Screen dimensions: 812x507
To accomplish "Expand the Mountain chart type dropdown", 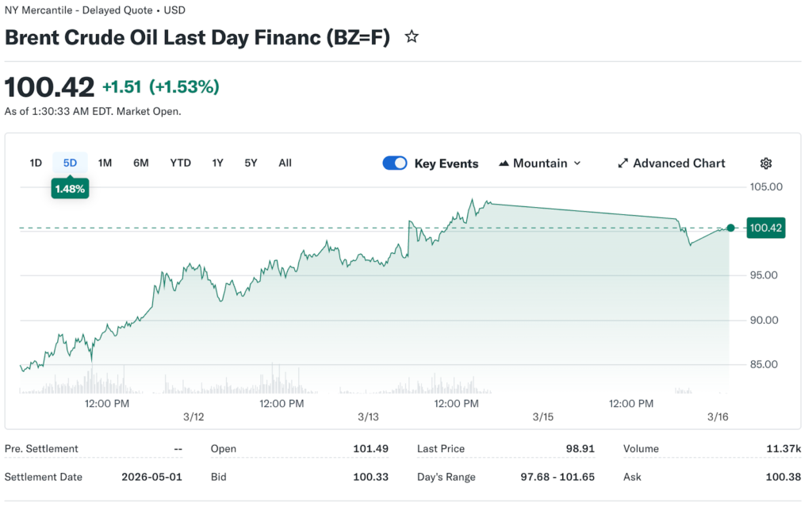I will coord(539,163).
